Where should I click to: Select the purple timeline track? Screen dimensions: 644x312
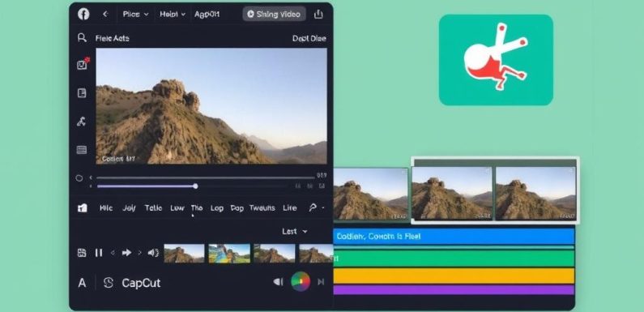point(454,290)
